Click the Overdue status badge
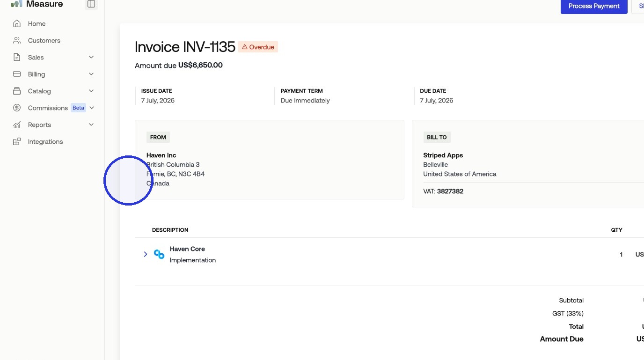This screenshot has width=644, height=360. click(x=258, y=47)
